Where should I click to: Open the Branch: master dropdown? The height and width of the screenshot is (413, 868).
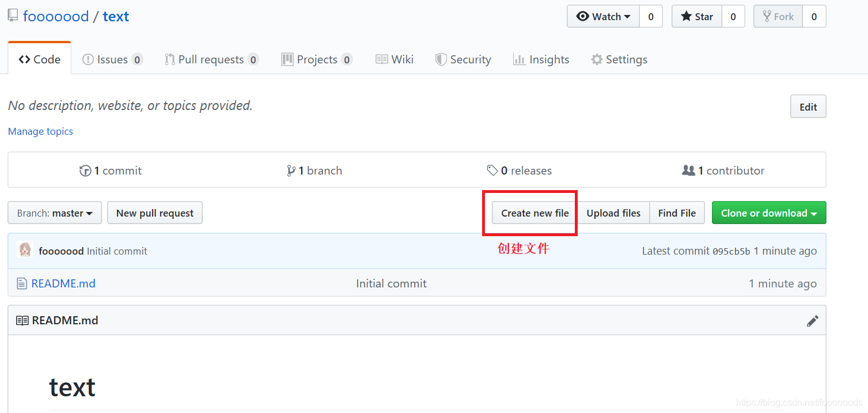point(55,213)
